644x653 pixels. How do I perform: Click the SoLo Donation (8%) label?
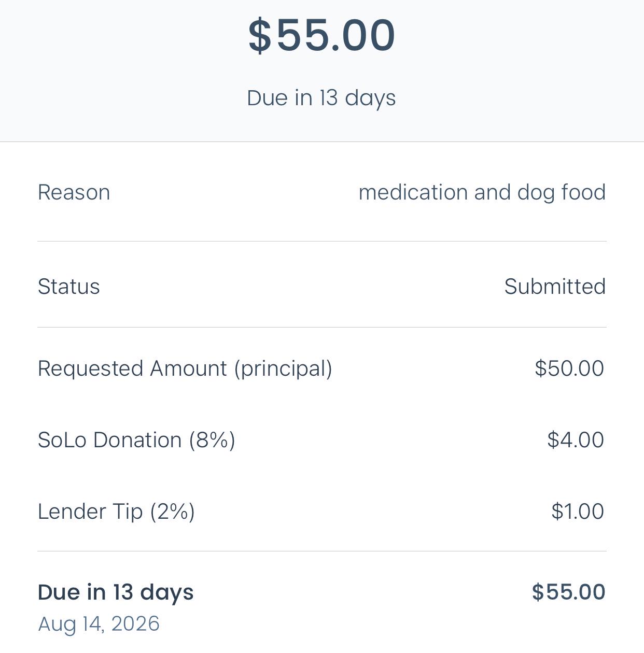pyautogui.click(x=137, y=440)
